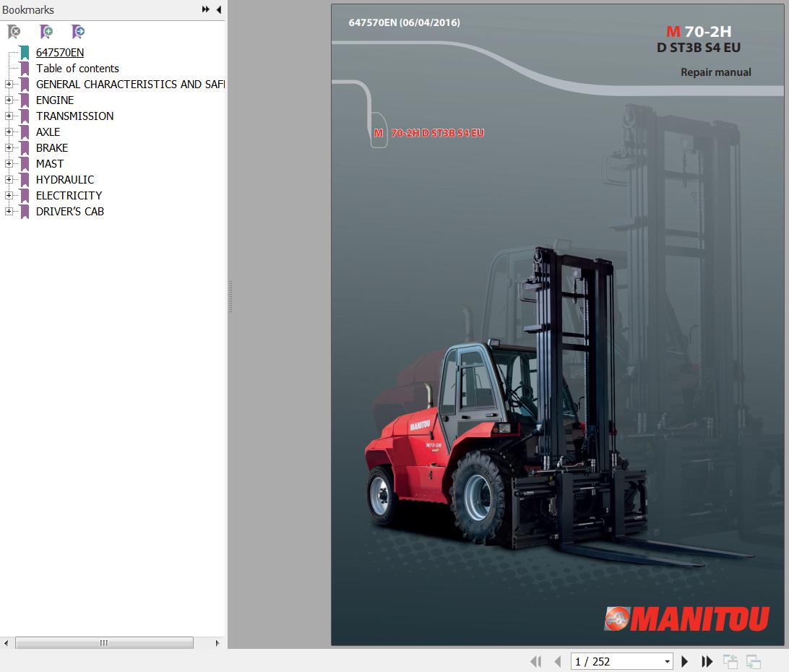The width and height of the screenshot is (789, 672).
Task: Expand the GENERAL CHARACTERISTICS bookmark
Action: (x=9, y=85)
